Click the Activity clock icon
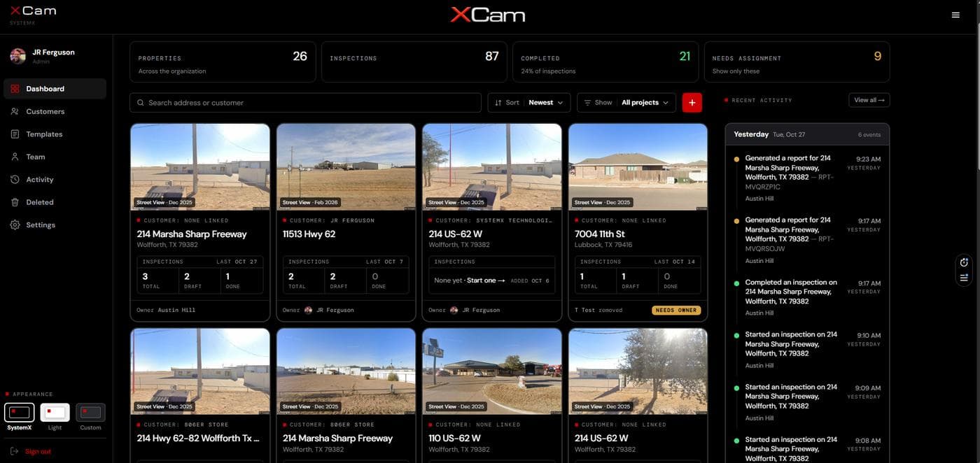980x463 pixels. point(15,180)
